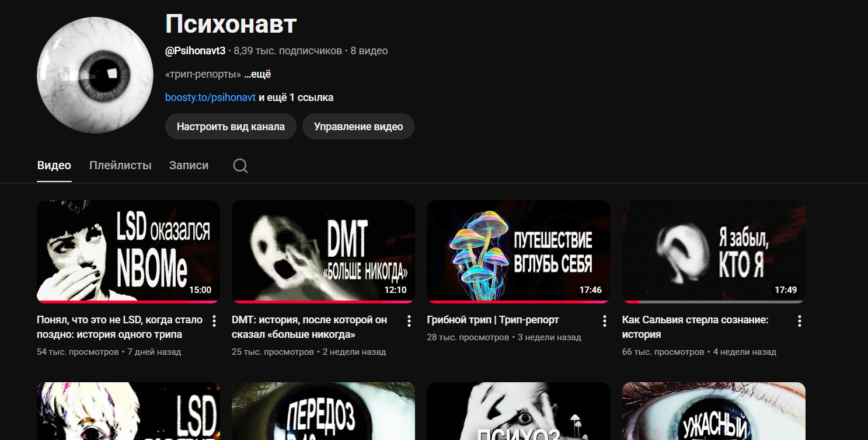868x440 pixels.
Task: Expand channel description with …ещё
Action: [257, 74]
